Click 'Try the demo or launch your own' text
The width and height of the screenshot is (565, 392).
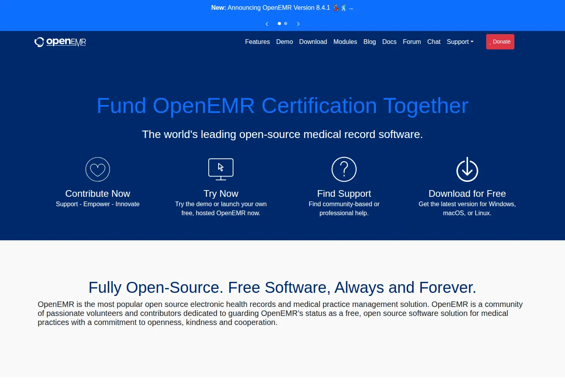click(221, 204)
